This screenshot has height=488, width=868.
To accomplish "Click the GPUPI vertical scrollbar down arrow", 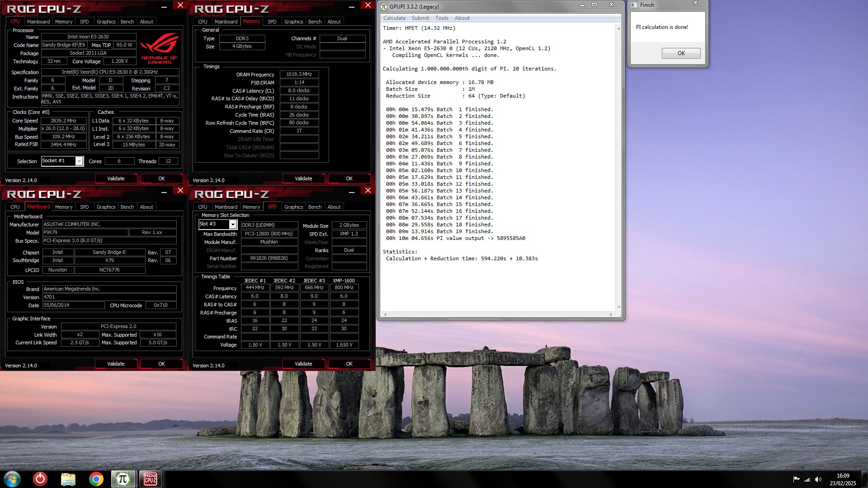I will coord(618,307).
